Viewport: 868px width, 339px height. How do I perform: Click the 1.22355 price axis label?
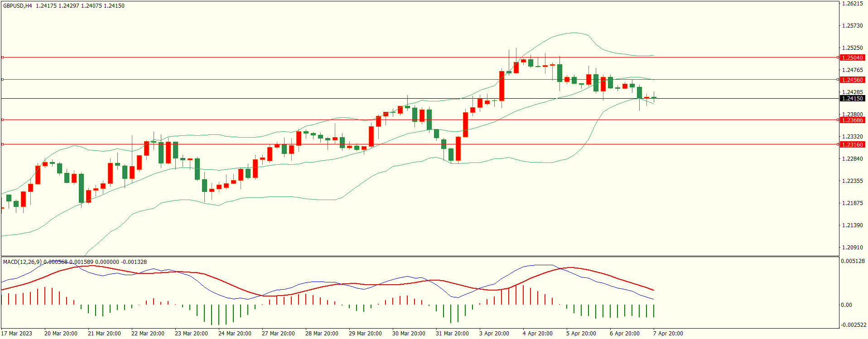tap(852, 181)
